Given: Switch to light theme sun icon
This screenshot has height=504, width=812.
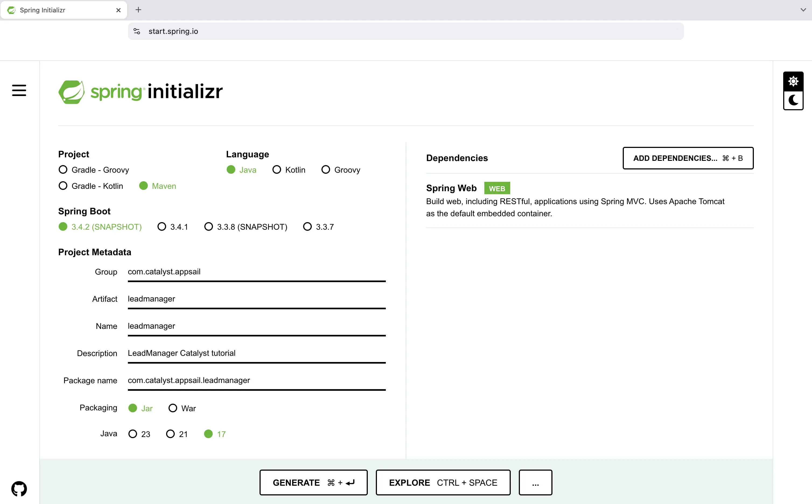Looking at the screenshot, I should [793, 81].
